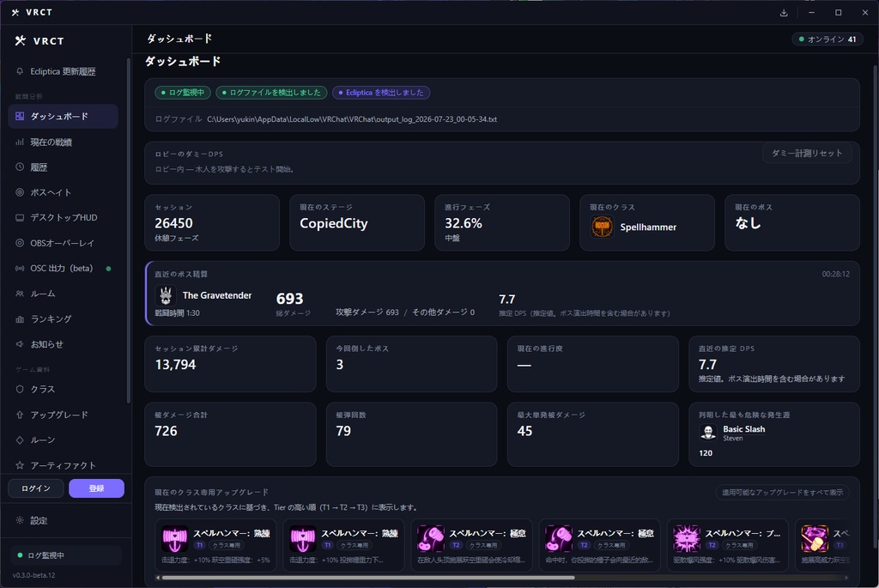Click the 進行フェーズ value 32.6%
This screenshot has height=588, width=879.
(463, 223)
